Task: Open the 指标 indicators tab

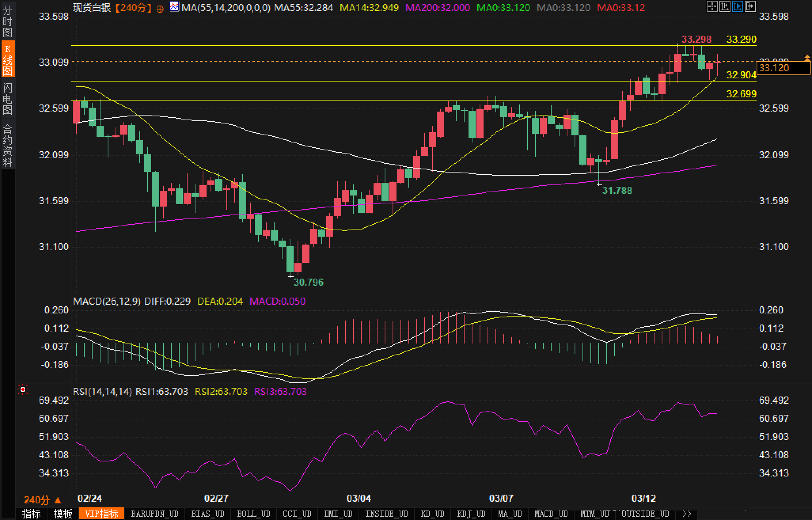Action: coord(31,514)
